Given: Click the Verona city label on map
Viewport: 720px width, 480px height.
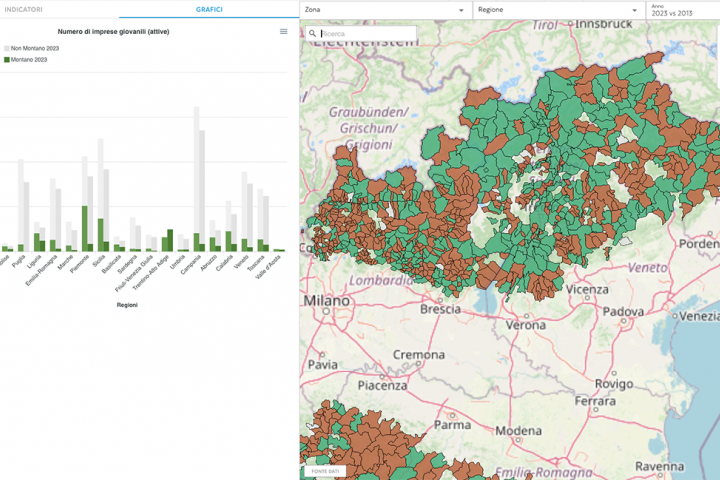Looking at the screenshot, I should pos(525,325).
